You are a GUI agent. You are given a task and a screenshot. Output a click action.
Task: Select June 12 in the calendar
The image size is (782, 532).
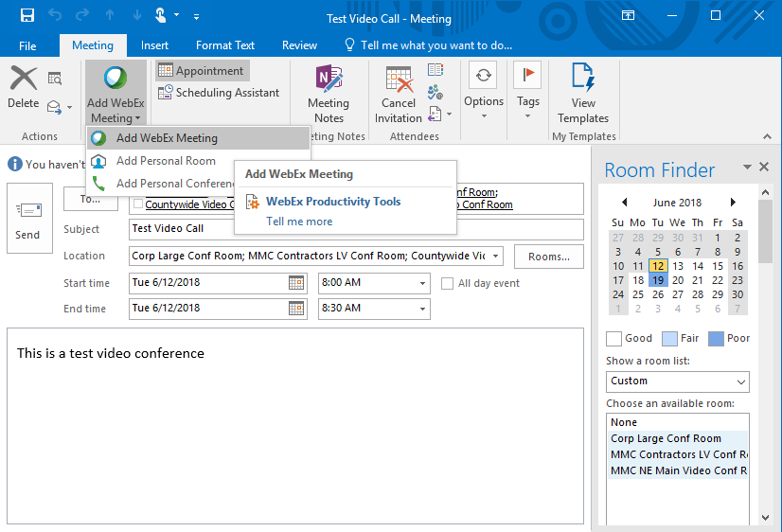pos(658,266)
